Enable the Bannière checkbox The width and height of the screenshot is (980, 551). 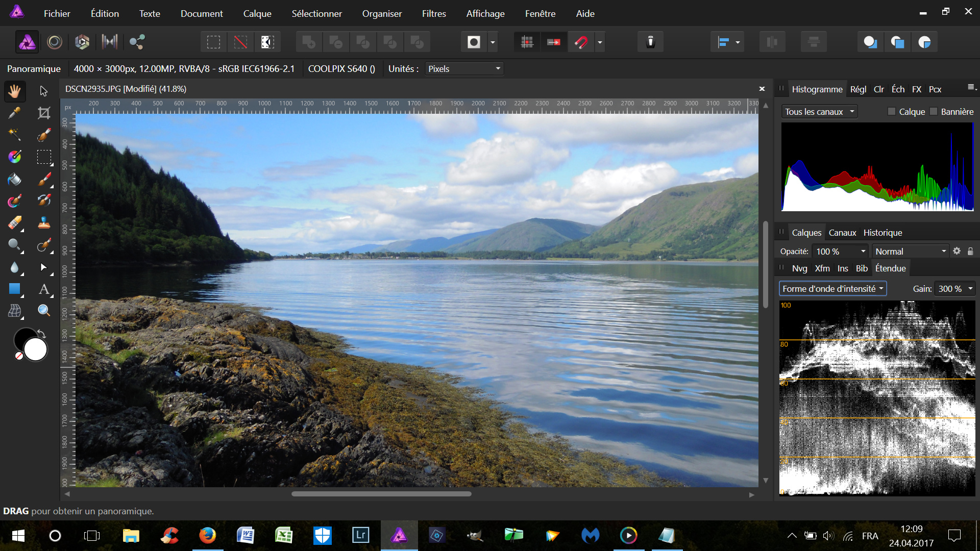(934, 111)
